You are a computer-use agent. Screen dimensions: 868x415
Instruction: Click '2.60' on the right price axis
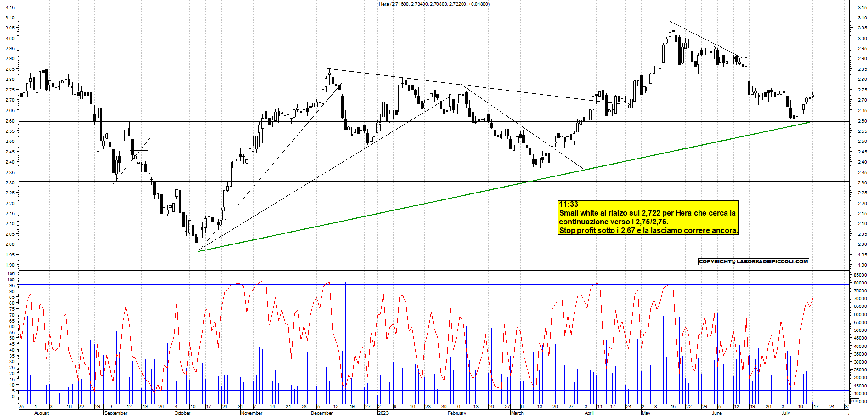(862, 121)
